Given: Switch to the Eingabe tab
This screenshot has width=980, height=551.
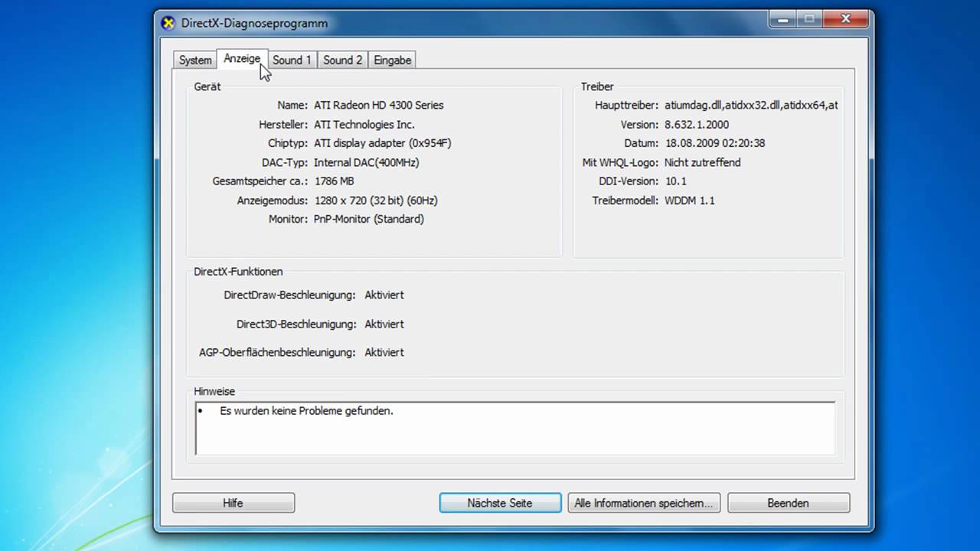Looking at the screenshot, I should tap(392, 60).
